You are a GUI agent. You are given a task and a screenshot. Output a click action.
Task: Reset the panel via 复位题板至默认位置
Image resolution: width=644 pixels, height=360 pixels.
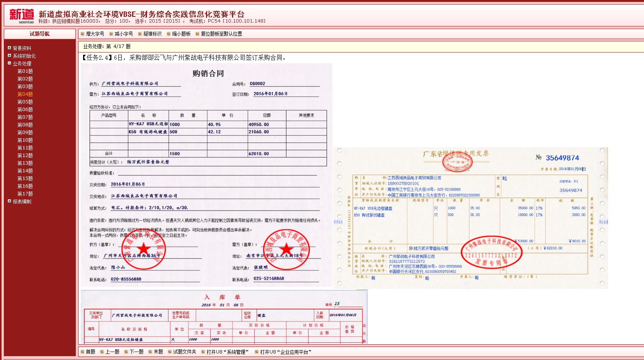(x=219, y=34)
